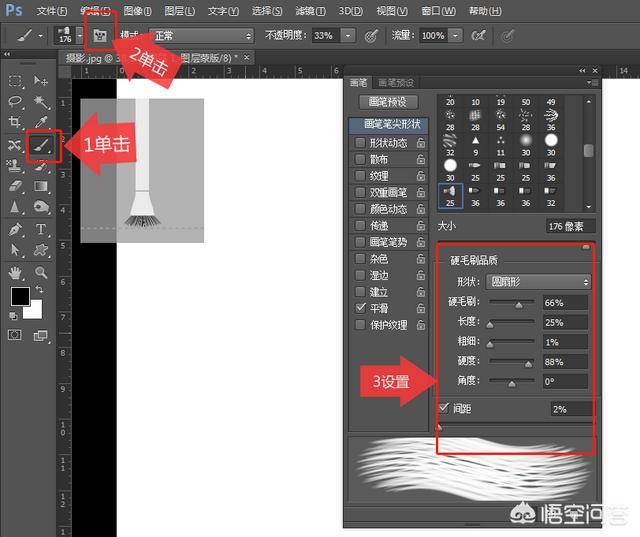Enable the 形状动态 checkbox
Image resolution: width=640 pixels, height=537 pixels.
pyautogui.click(x=361, y=143)
